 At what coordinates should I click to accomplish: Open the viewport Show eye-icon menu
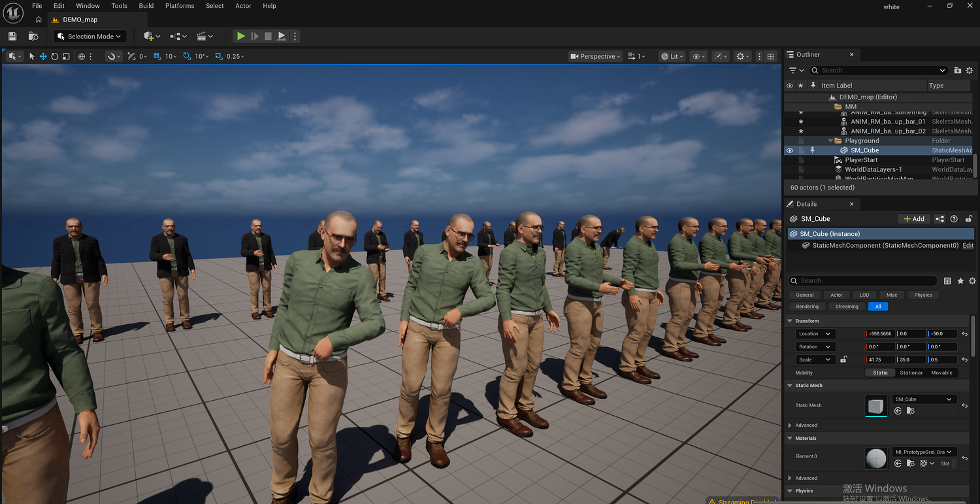(698, 56)
